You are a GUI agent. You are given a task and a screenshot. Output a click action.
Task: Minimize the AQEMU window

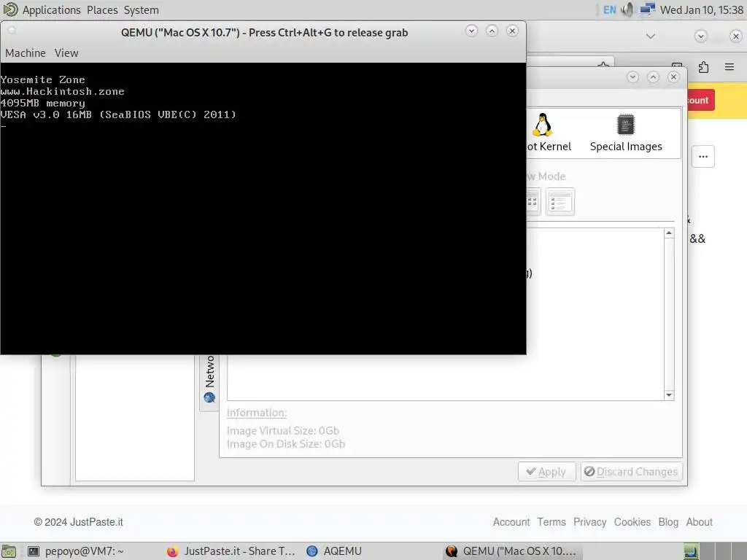click(x=632, y=77)
